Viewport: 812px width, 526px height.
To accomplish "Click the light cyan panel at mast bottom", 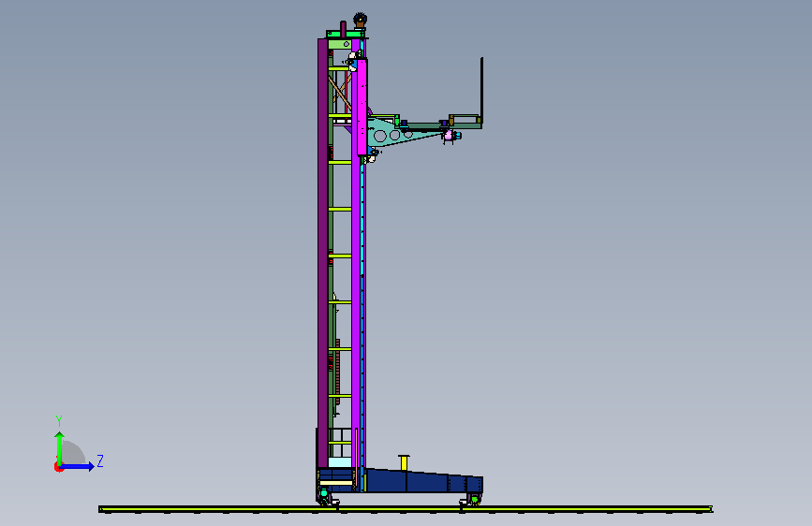I will tap(340, 462).
